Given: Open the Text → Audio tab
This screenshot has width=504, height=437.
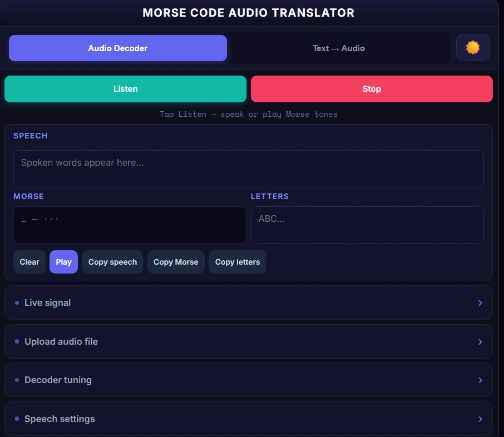Looking at the screenshot, I should click(339, 48).
